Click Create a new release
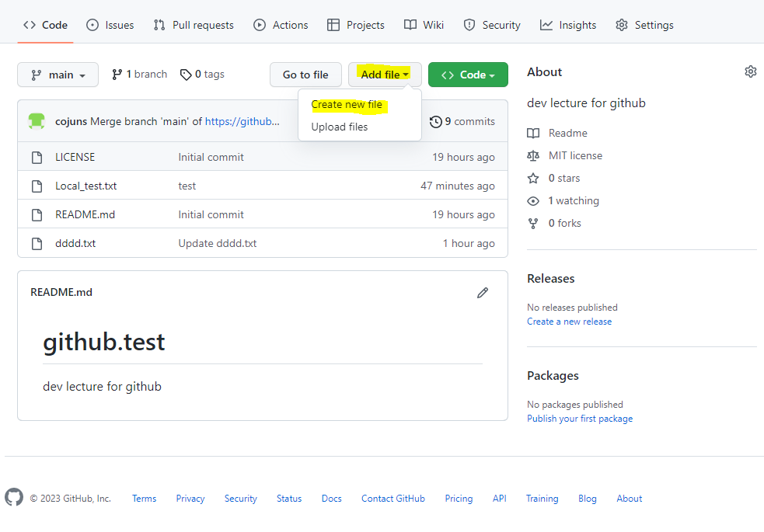764x532 pixels. [569, 322]
